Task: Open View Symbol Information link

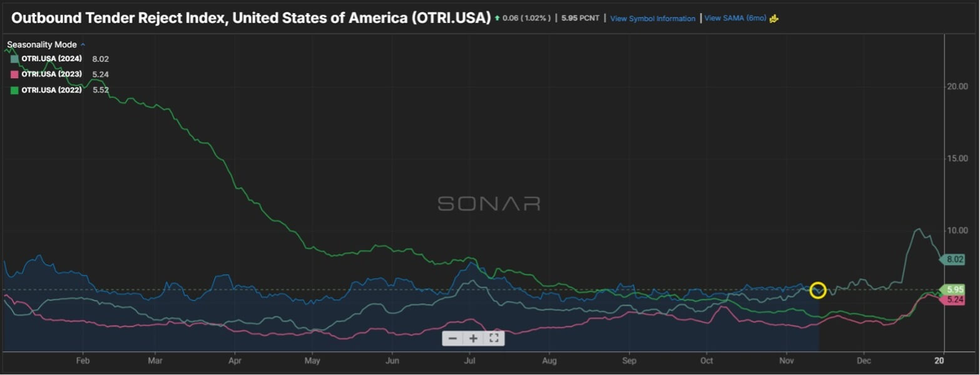Action: click(x=653, y=19)
